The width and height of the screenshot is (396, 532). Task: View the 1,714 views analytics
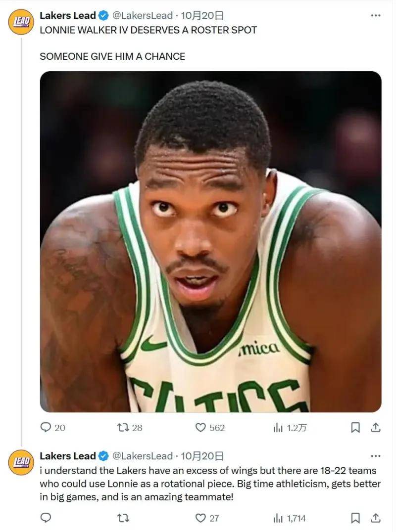pos(278,518)
